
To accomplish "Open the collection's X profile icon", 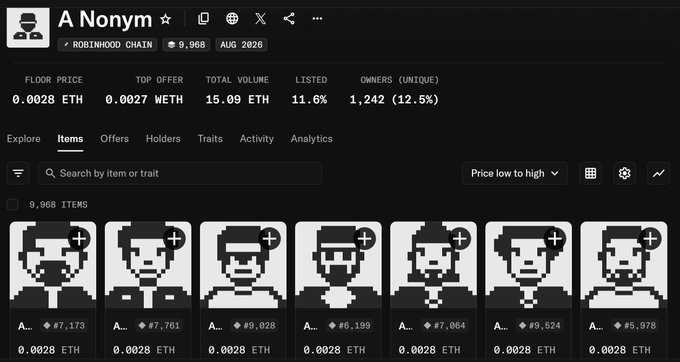I will [x=260, y=19].
